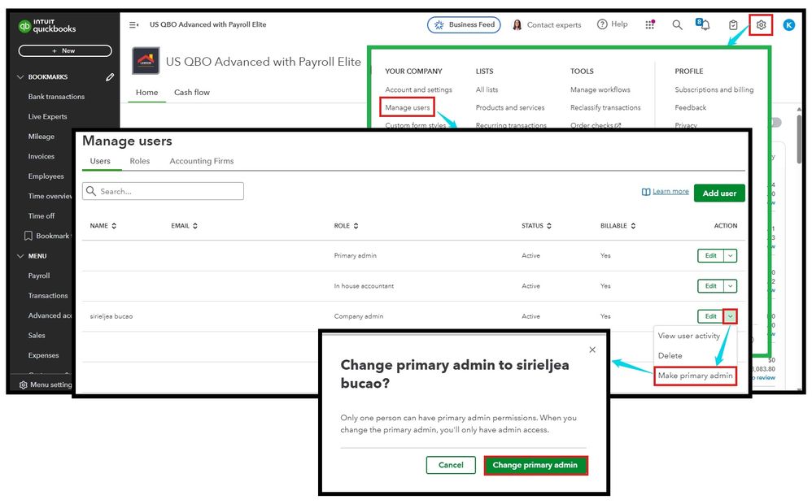Image resolution: width=812 pixels, height=504 pixels.
Task: Open the search magnifier in top bar
Action: [677, 25]
